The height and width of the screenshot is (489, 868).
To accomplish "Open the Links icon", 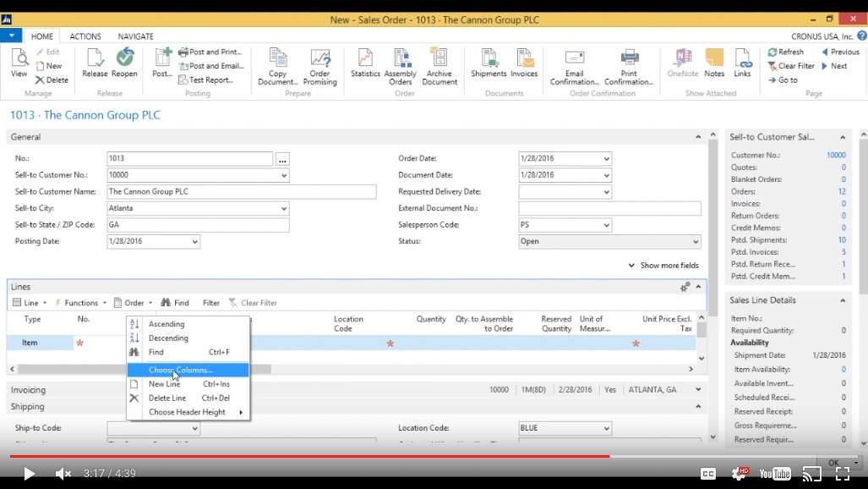I will (x=742, y=63).
